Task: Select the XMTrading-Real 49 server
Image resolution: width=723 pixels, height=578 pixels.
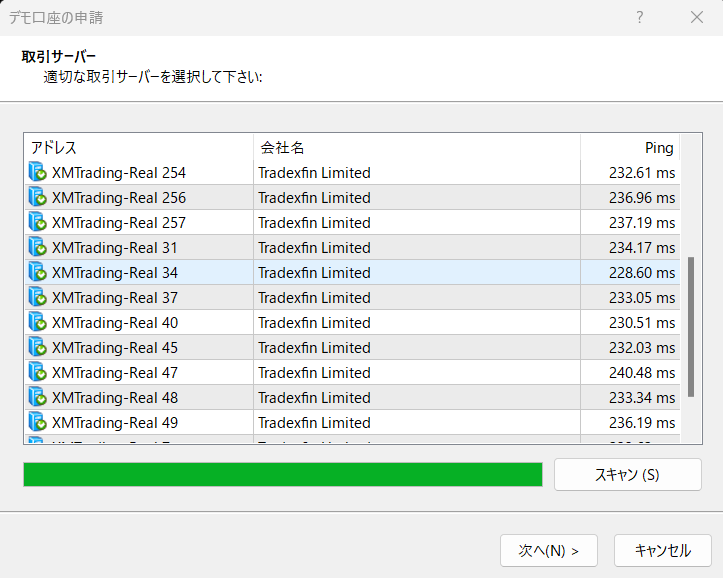Action: pos(353,422)
